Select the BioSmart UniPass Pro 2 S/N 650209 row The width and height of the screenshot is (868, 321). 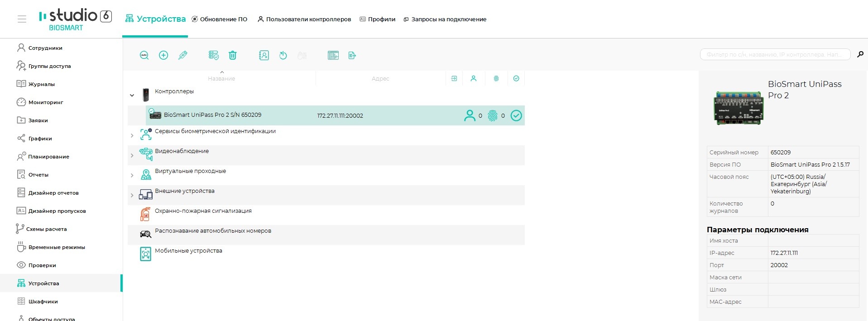[x=335, y=115]
